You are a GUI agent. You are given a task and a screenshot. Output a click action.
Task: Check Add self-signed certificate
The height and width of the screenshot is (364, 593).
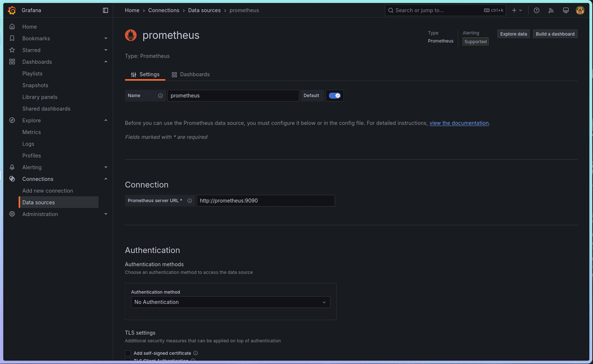(x=128, y=353)
